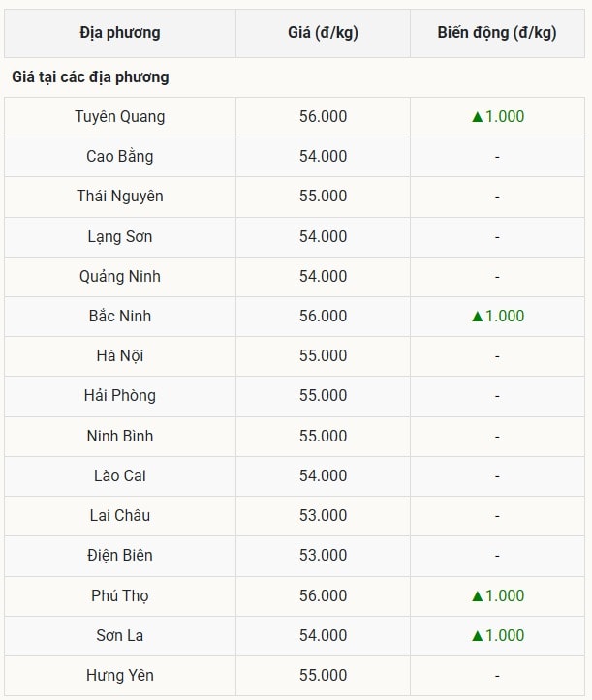Click the green up arrow for Sơn La
This screenshot has height=700, width=592.
pyautogui.click(x=477, y=636)
